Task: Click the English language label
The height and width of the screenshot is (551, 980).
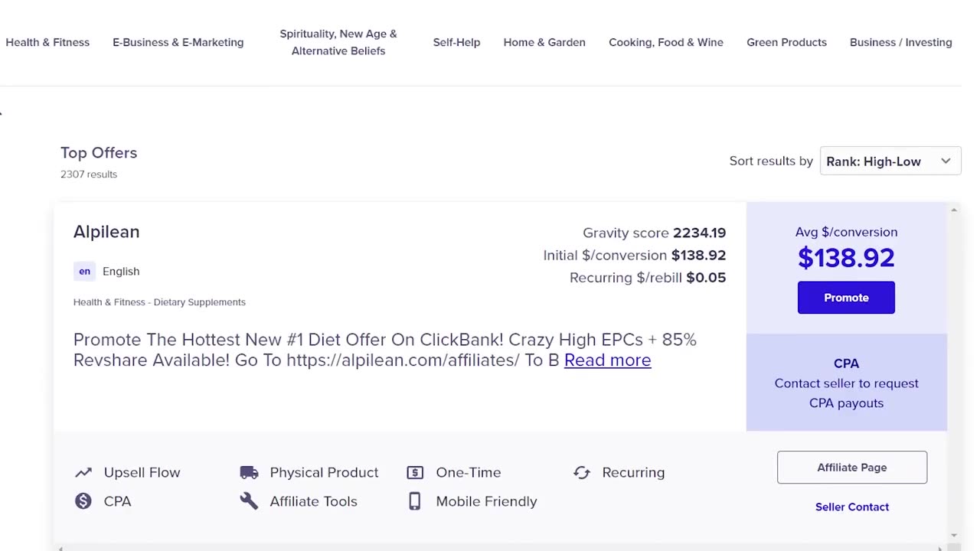Action: point(121,271)
